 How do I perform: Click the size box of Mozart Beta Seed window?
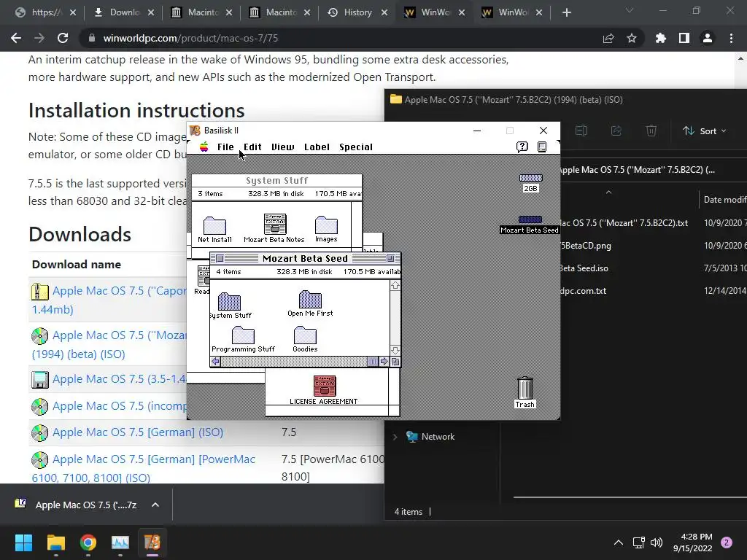395,362
